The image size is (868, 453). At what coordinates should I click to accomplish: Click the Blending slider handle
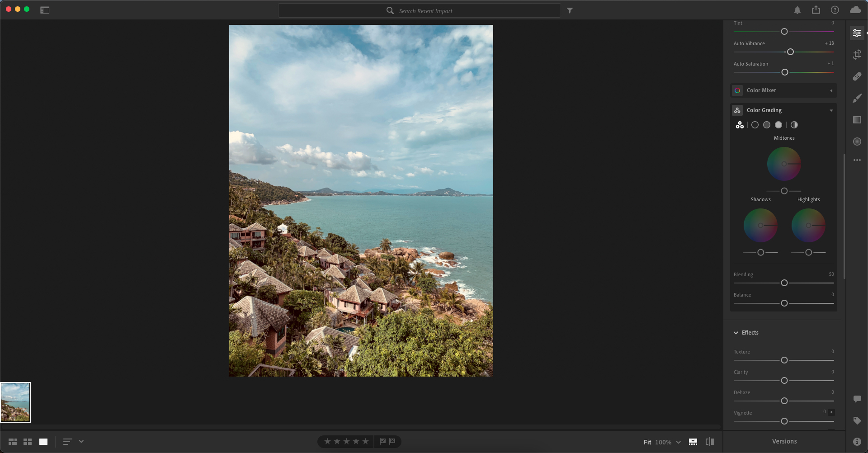point(784,283)
